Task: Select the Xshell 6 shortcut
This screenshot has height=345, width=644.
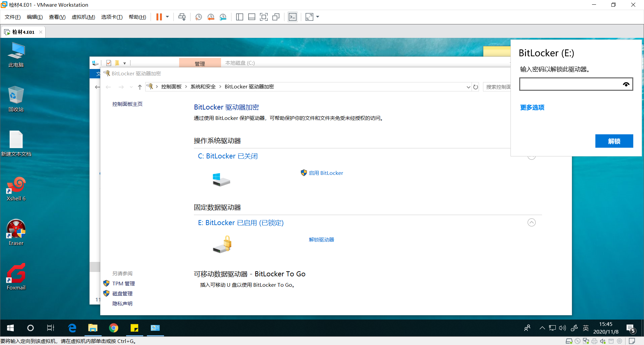Action: click(16, 189)
